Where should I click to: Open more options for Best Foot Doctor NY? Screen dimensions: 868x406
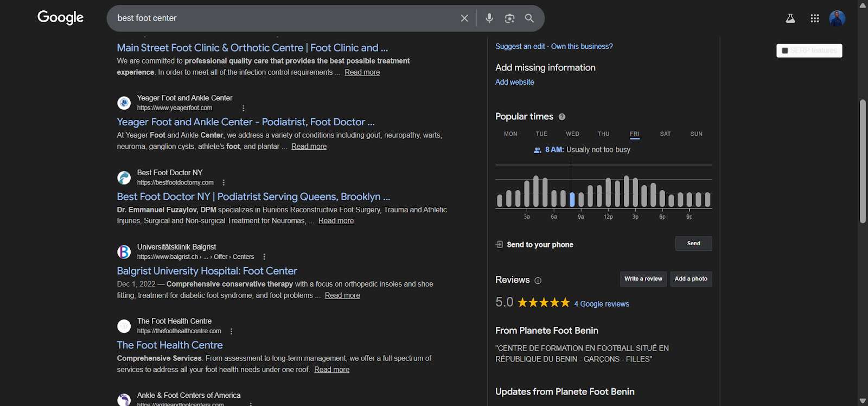coord(224,182)
